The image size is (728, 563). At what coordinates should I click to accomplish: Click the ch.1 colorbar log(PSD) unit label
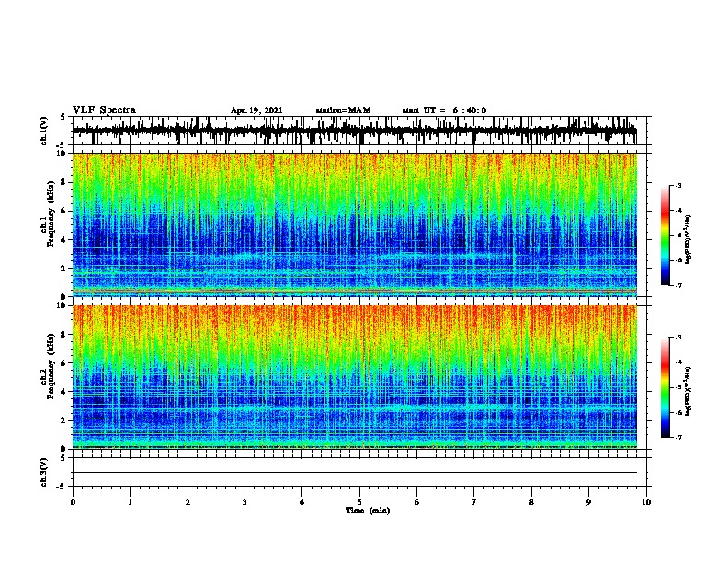pos(688,239)
